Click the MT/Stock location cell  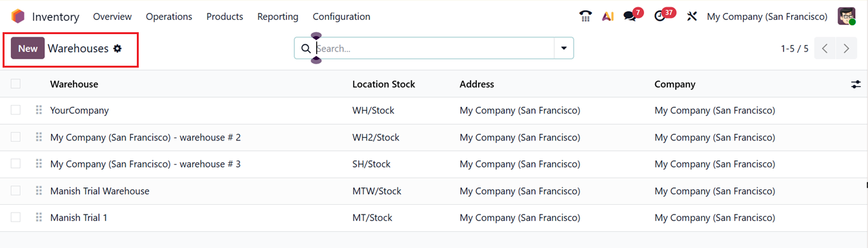372,218
